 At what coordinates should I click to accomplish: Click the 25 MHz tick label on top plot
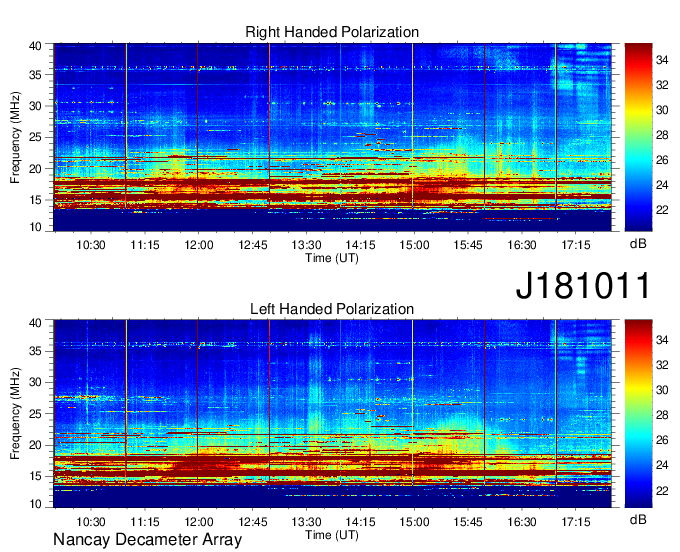(x=35, y=138)
